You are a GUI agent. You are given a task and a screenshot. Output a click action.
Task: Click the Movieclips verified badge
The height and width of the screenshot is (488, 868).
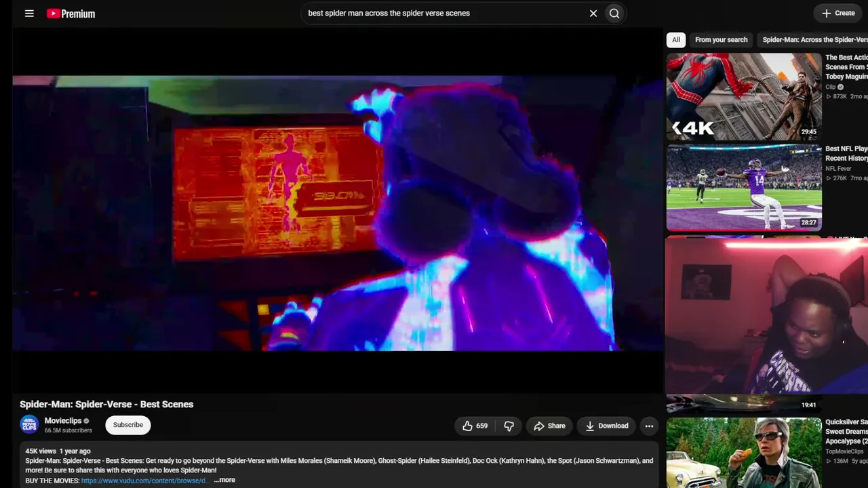tap(86, 421)
